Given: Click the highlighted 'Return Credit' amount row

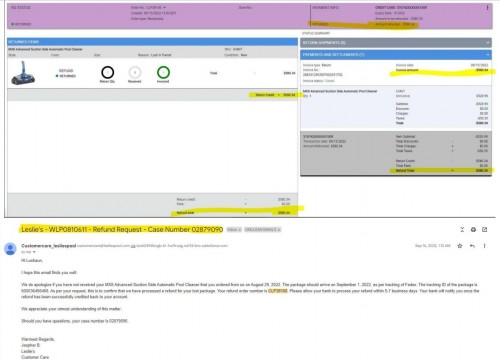Looking at the screenshot, I should pos(275,95).
